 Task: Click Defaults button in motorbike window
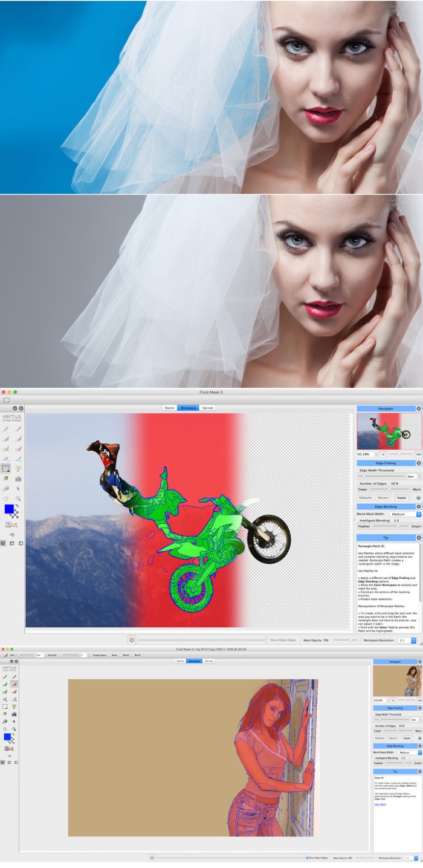click(x=366, y=498)
